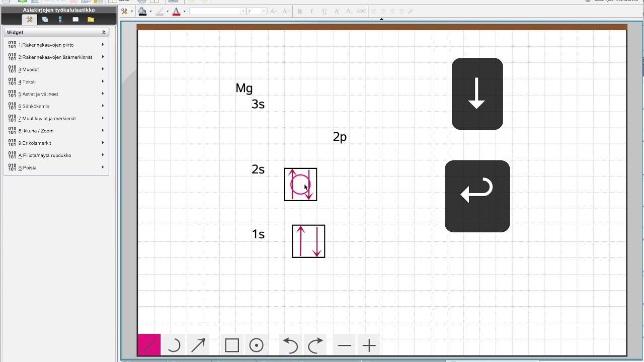644x362 pixels.
Task: Select the straight line drawing tool
Action: (149, 345)
